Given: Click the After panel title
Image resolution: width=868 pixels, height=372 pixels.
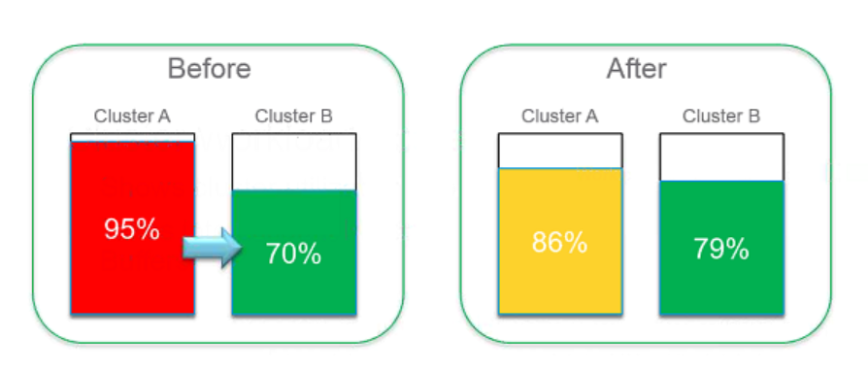Looking at the screenshot, I should tap(637, 69).
